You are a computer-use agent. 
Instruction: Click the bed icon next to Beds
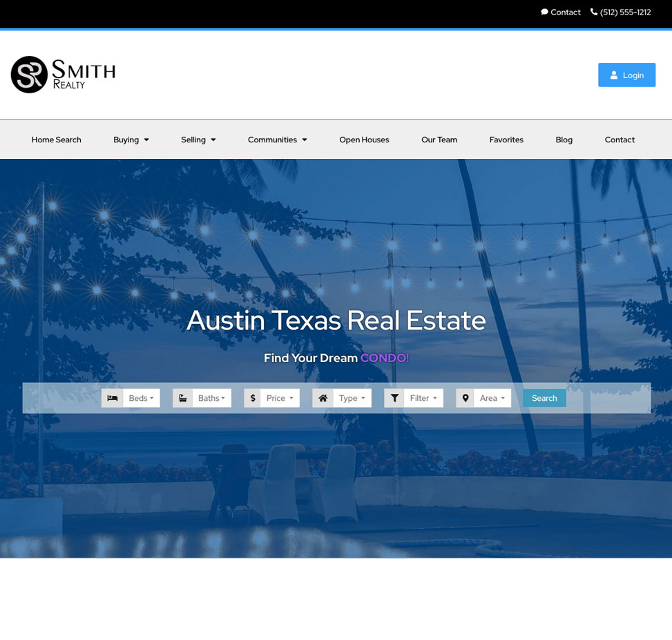(112, 397)
